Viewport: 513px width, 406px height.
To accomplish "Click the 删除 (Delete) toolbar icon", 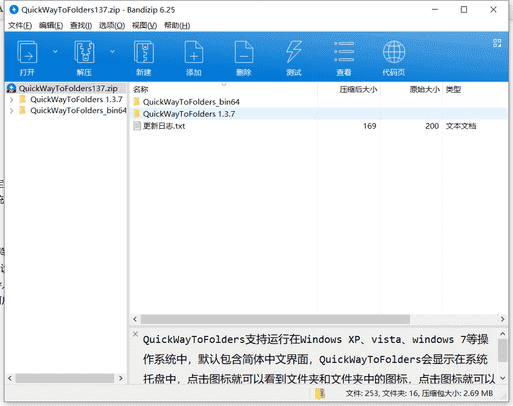I will pyautogui.click(x=244, y=52).
